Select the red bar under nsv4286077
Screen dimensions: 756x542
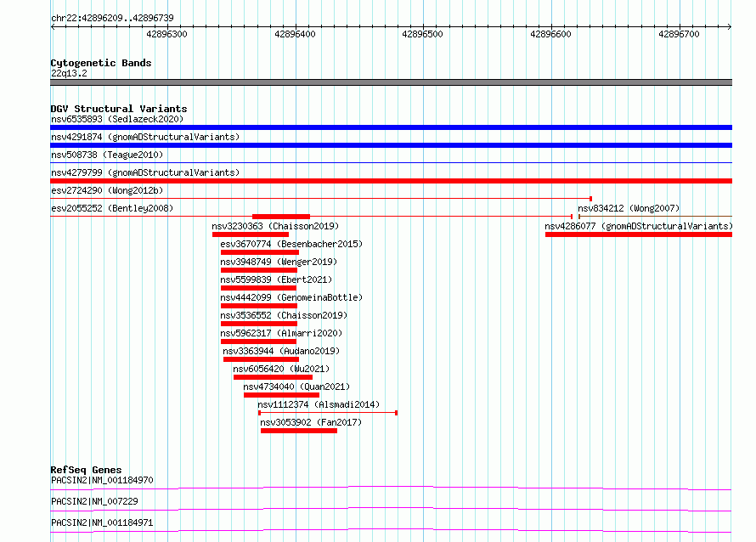coord(639,234)
